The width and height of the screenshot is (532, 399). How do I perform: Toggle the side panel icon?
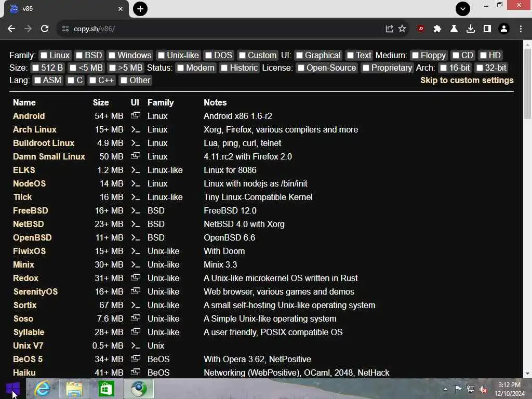(487, 29)
